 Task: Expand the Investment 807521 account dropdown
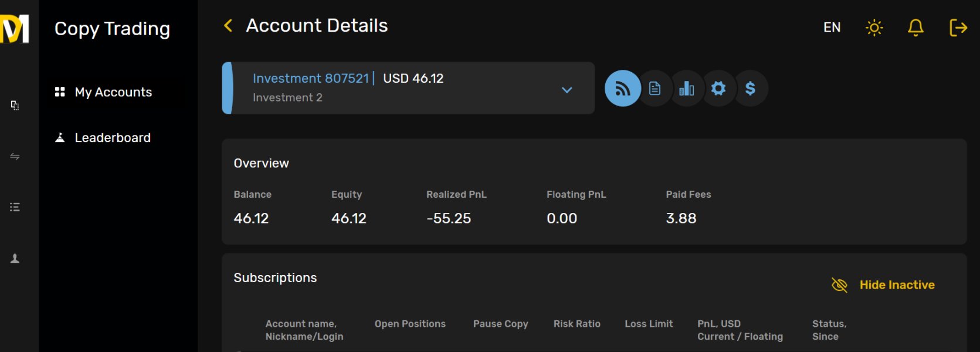pos(567,90)
